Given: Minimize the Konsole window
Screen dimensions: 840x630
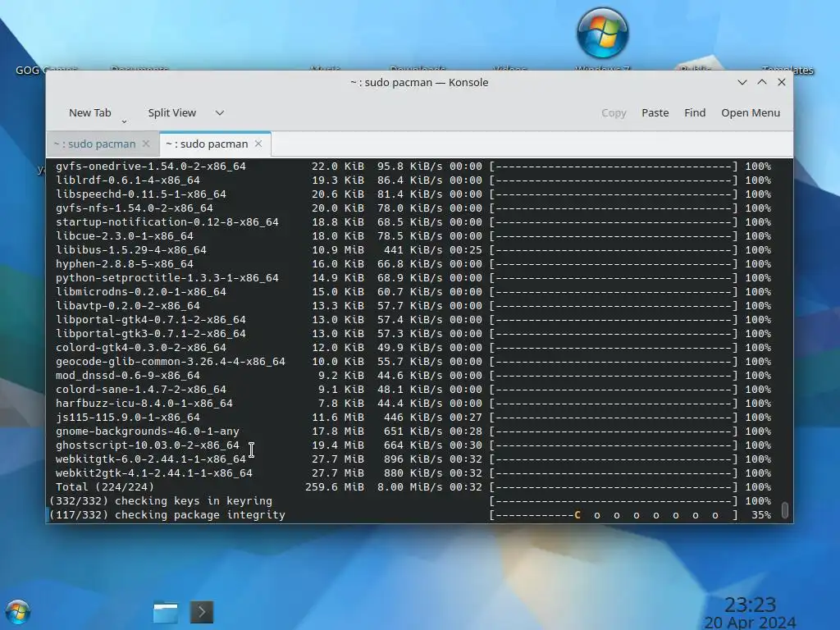Looking at the screenshot, I should (742, 82).
